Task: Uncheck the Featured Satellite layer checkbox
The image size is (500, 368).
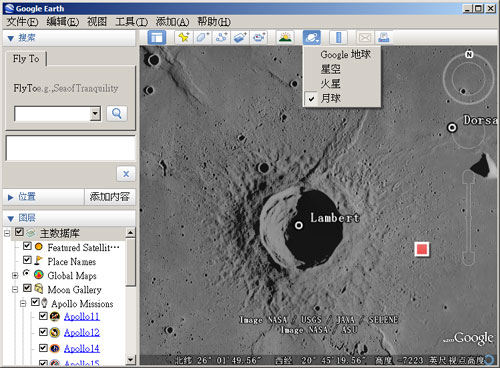Action: (27, 246)
